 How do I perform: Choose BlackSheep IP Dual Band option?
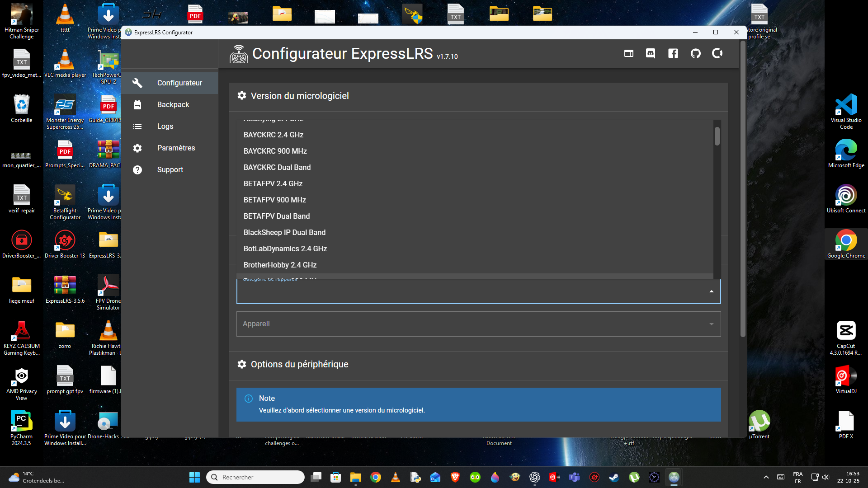pyautogui.click(x=284, y=233)
